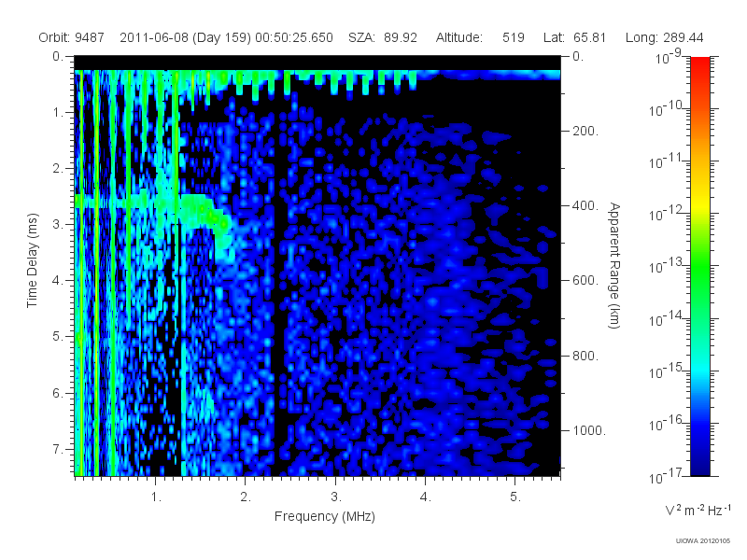Click the 'Orbit: 9487' header text
This screenshot has width=747, height=560.
[x=72, y=37]
